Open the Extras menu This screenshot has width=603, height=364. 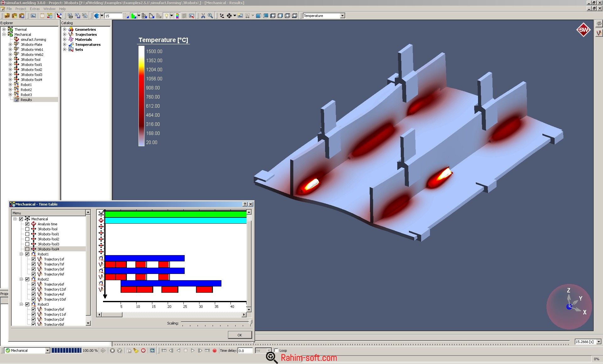click(x=35, y=9)
